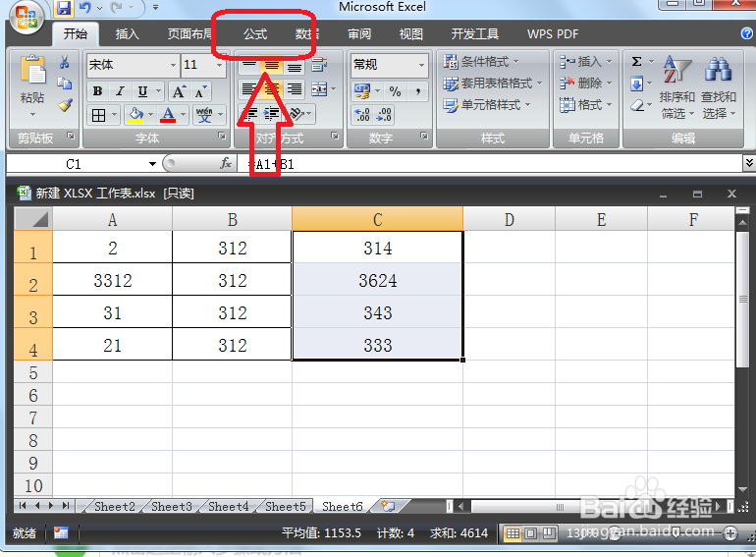Increase font size with large A
Screen dimensions: 756x557
(179, 91)
